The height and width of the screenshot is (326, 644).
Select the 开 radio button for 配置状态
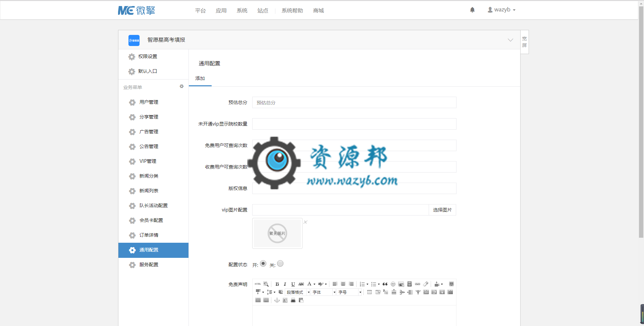click(263, 264)
